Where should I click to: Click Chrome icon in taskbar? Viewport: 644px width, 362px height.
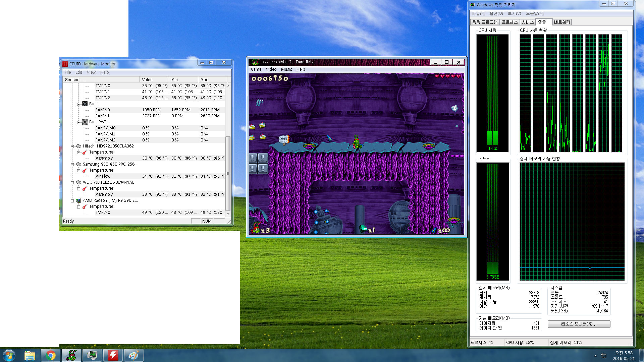51,355
